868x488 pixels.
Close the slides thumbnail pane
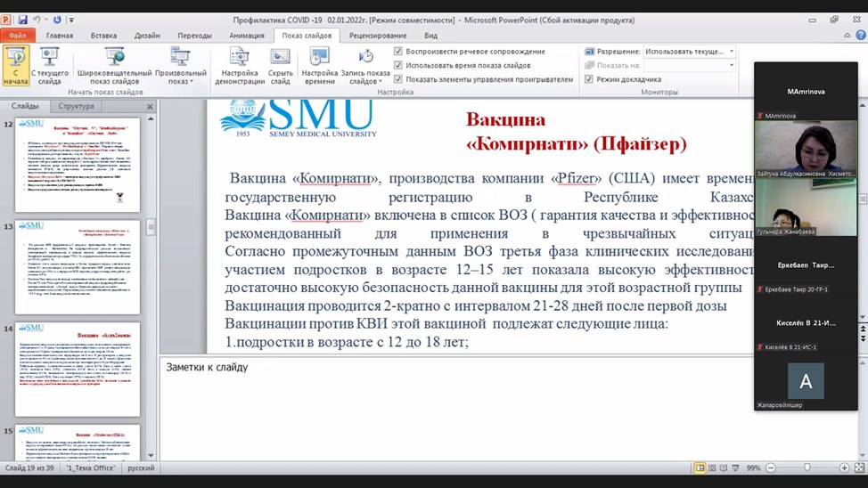[150, 106]
